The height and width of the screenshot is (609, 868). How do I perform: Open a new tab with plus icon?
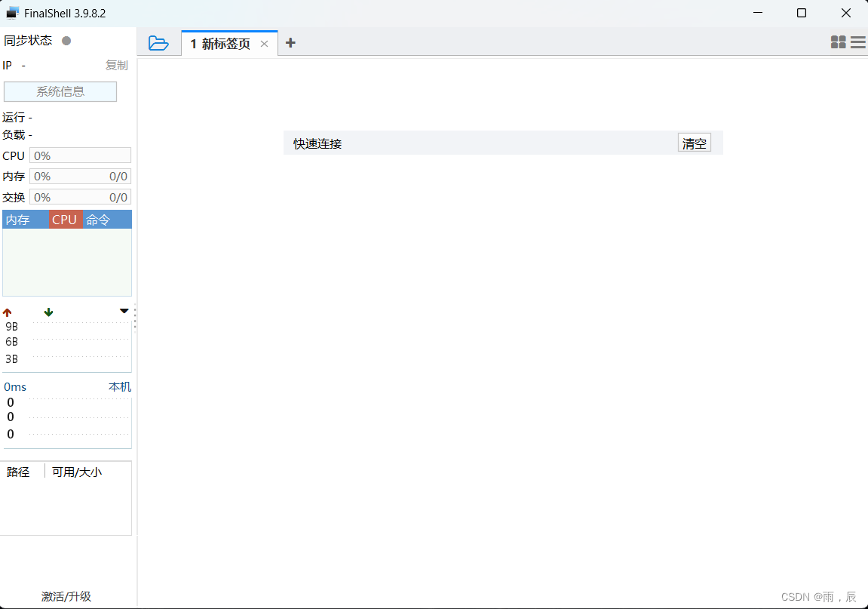point(291,42)
